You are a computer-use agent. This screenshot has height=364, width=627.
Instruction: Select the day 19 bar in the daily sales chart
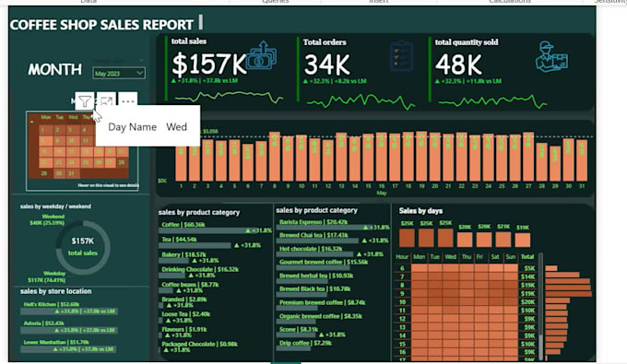pos(421,157)
